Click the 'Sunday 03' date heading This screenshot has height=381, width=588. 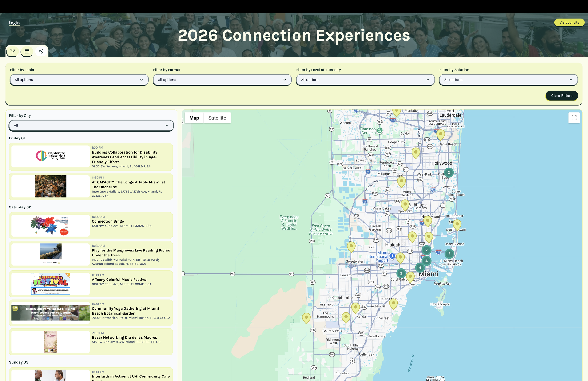point(19,362)
